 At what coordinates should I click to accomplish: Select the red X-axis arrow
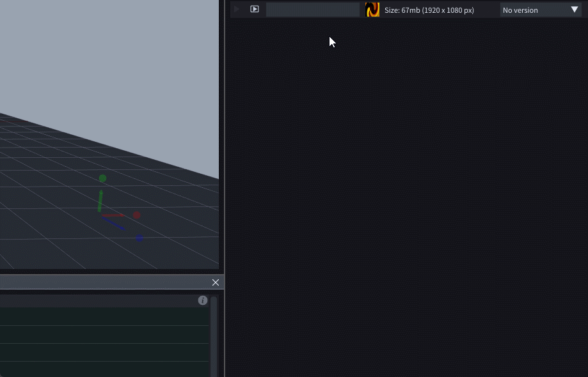click(x=114, y=215)
